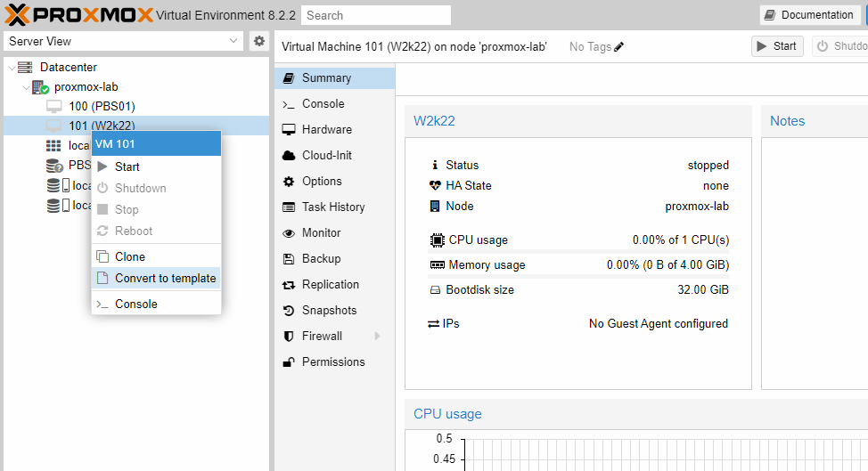The height and width of the screenshot is (471, 868).
Task: Click the Cloud-Init cloud icon
Action: (289, 156)
